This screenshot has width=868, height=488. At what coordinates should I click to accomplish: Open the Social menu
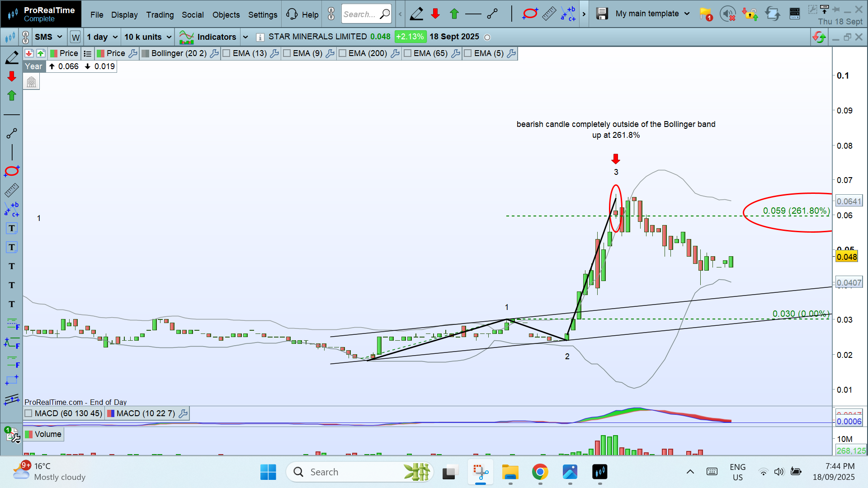pyautogui.click(x=193, y=14)
